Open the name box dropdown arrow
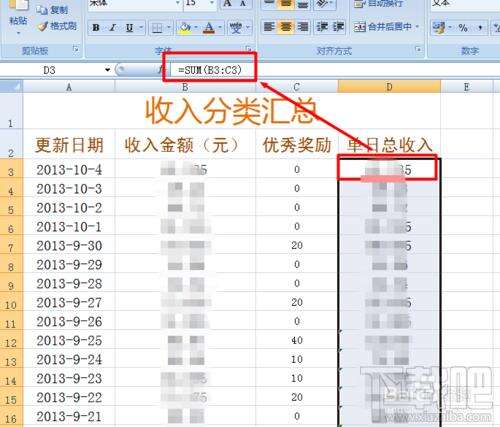 click(x=107, y=70)
